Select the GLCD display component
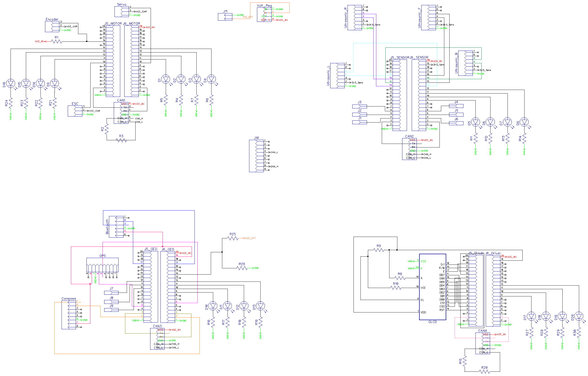588x376 pixels. [433, 287]
